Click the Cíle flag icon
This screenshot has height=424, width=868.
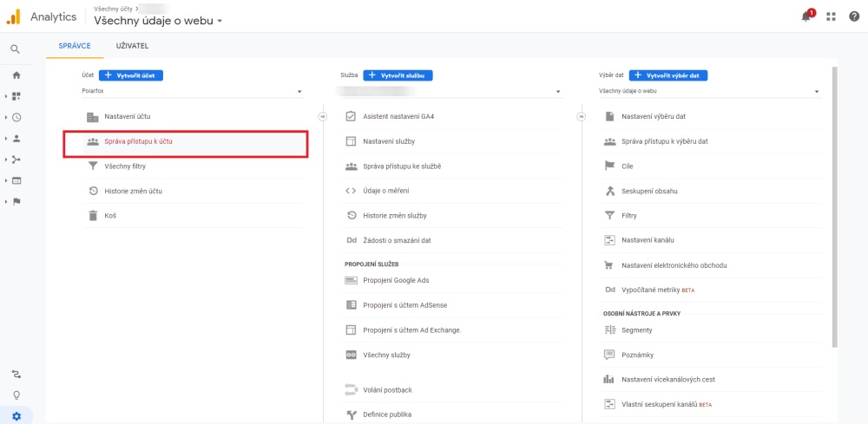tap(609, 166)
